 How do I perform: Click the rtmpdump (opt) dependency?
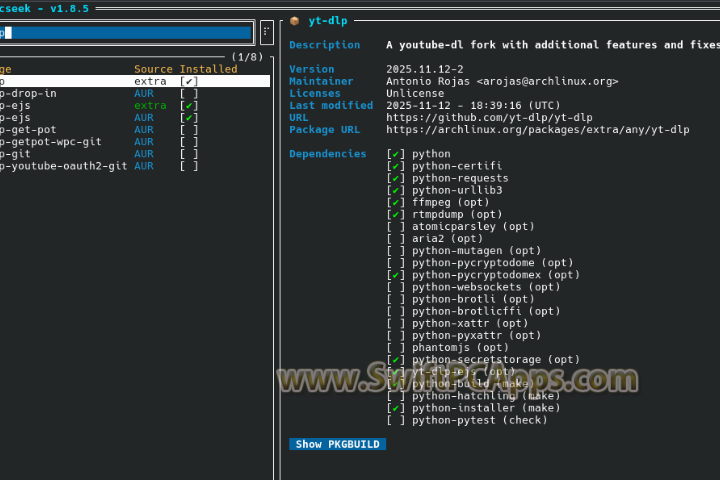(457, 215)
